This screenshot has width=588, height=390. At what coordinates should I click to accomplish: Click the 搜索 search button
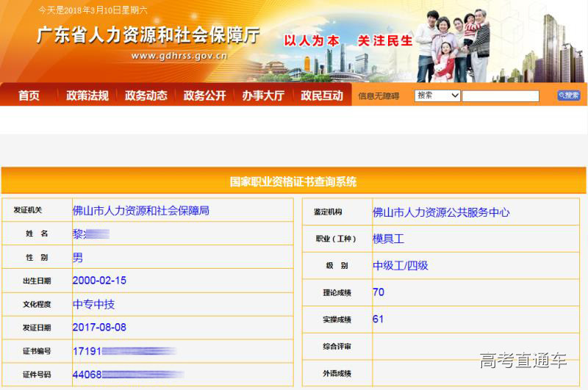coord(568,95)
